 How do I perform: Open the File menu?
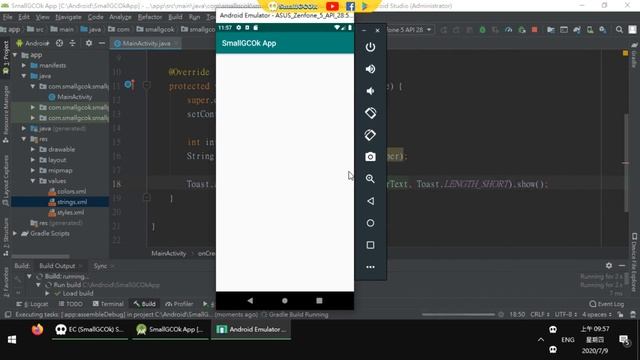(7, 17)
